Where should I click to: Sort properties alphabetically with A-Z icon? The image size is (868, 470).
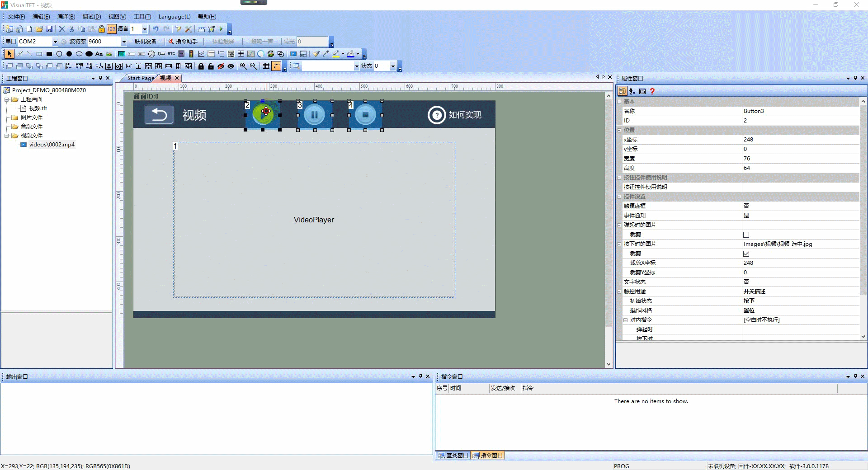point(632,91)
